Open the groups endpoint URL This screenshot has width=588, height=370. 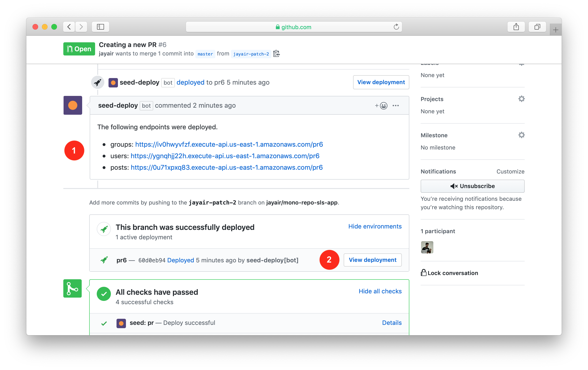pyautogui.click(x=229, y=144)
